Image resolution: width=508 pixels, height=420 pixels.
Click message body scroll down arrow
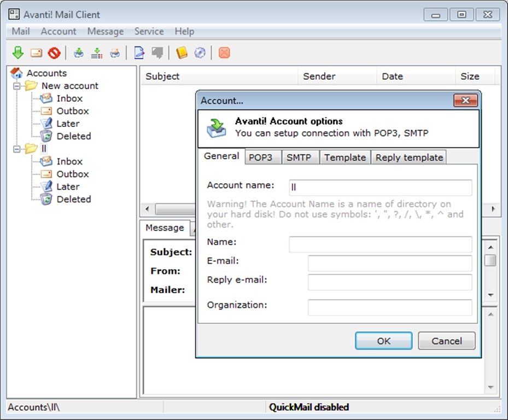point(491,387)
